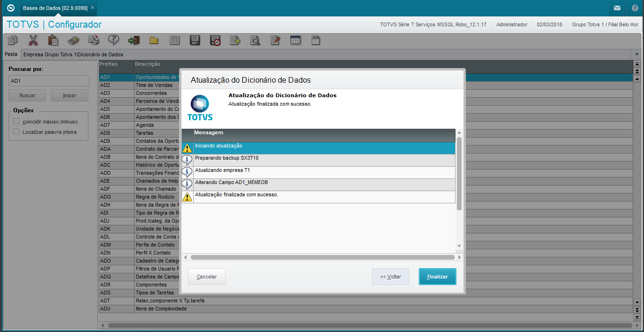
Task: Click the Procurar por input field
Action: pyautogui.click(x=49, y=81)
